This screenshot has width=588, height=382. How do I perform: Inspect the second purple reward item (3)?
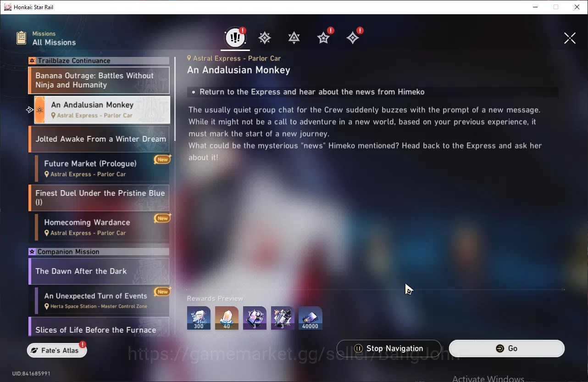[283, 318]
